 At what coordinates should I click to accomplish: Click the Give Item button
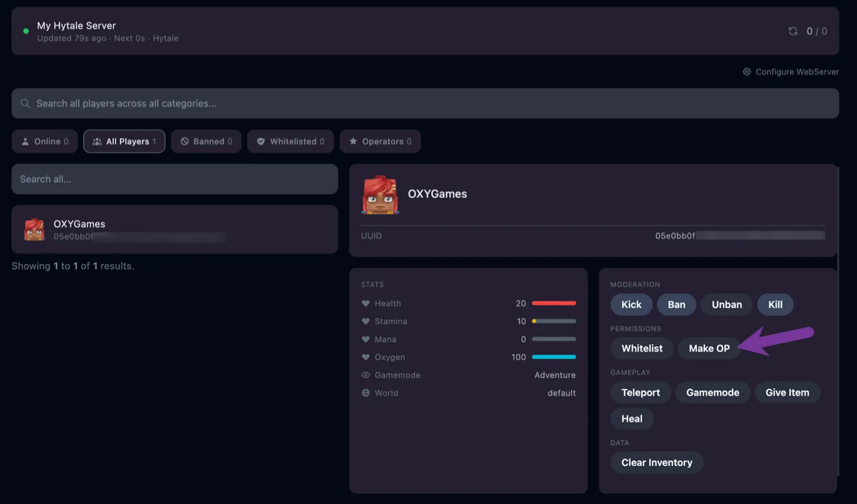(x=787, y=392)
